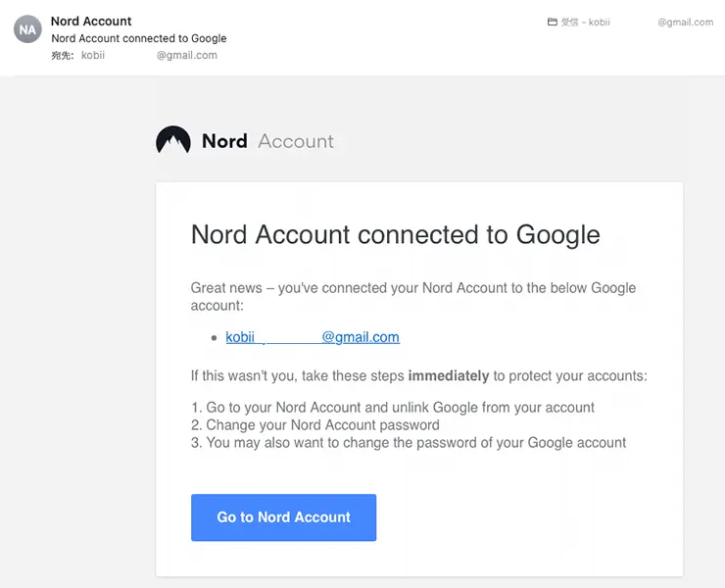
Task: Click the inbox folder icon
Action: click(552, 22)
